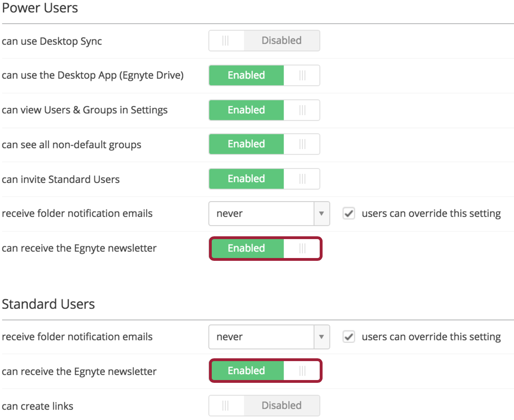Open Power Users folder notification emails dropdown
The height and width of the screenshot is (420, 514).
[269, 214]
